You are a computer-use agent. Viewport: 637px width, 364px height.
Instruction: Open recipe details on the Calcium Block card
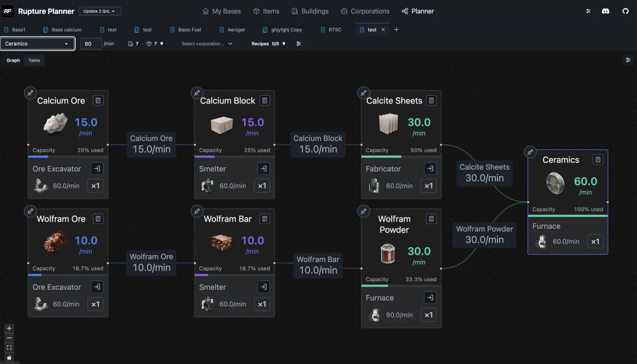265,100
